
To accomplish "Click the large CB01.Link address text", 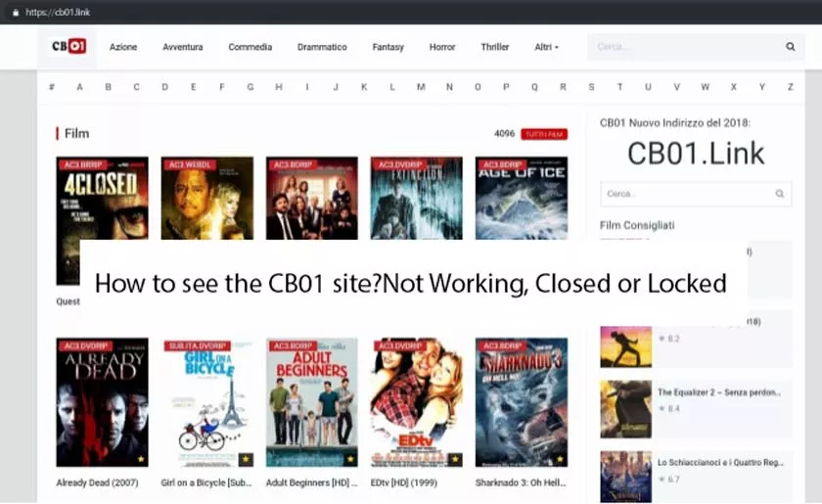I will [696, 154].
